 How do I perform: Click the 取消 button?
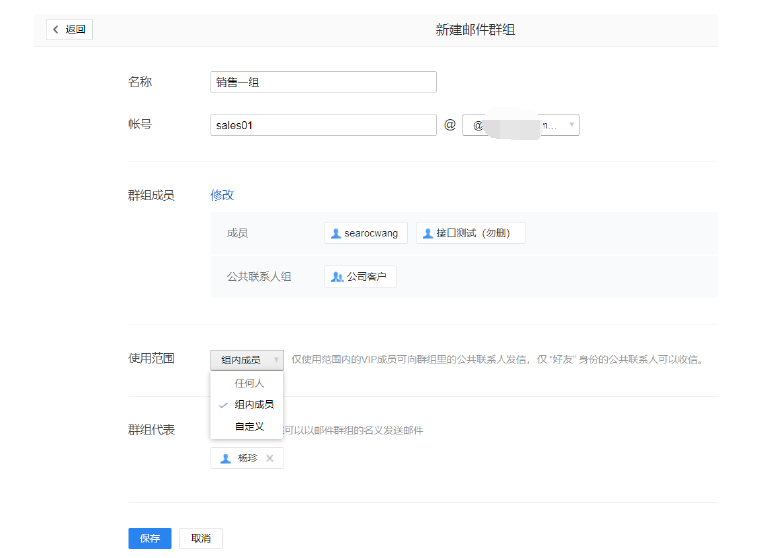pyautogui.click(x=201, y=538)
